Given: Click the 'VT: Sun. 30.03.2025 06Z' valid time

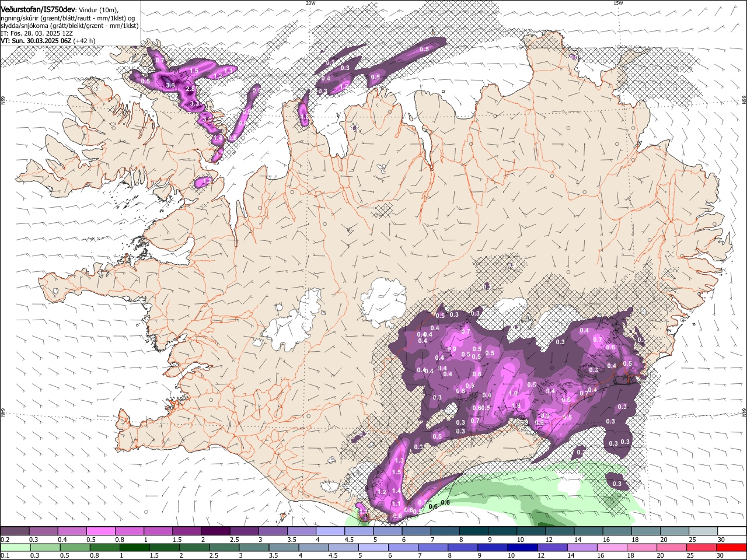Looking at the screenshot, I should pos(36,41).
